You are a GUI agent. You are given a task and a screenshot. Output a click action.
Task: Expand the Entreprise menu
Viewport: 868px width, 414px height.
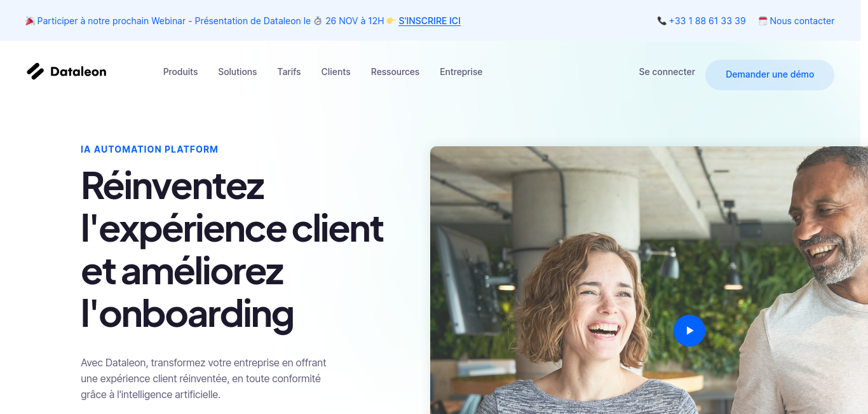(x=461, y=72)
